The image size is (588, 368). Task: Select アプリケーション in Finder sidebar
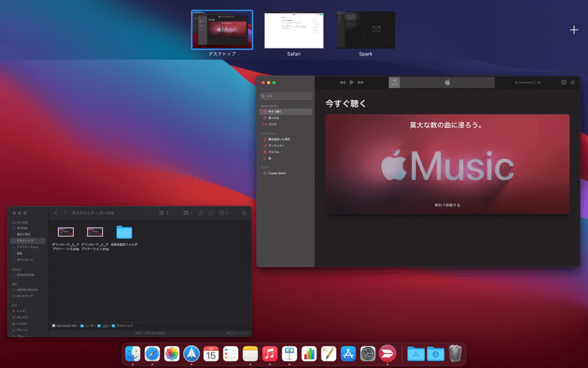[x=28, y=247]
